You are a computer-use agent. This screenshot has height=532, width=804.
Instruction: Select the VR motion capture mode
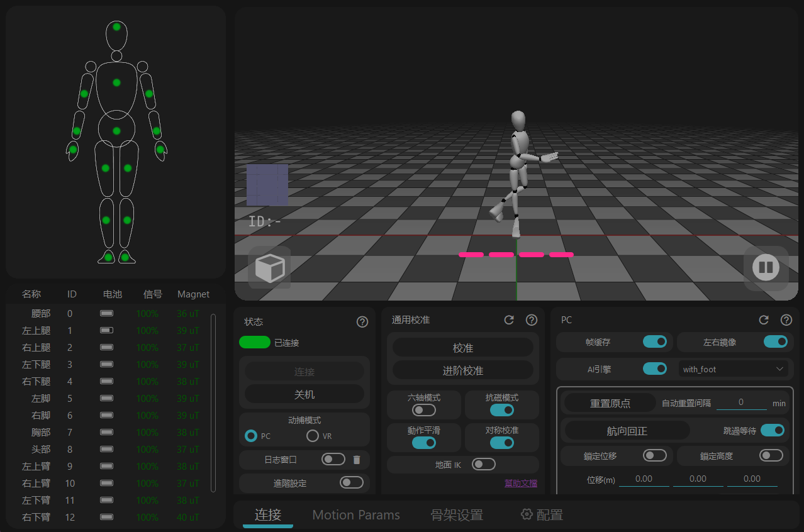[313, 436]
